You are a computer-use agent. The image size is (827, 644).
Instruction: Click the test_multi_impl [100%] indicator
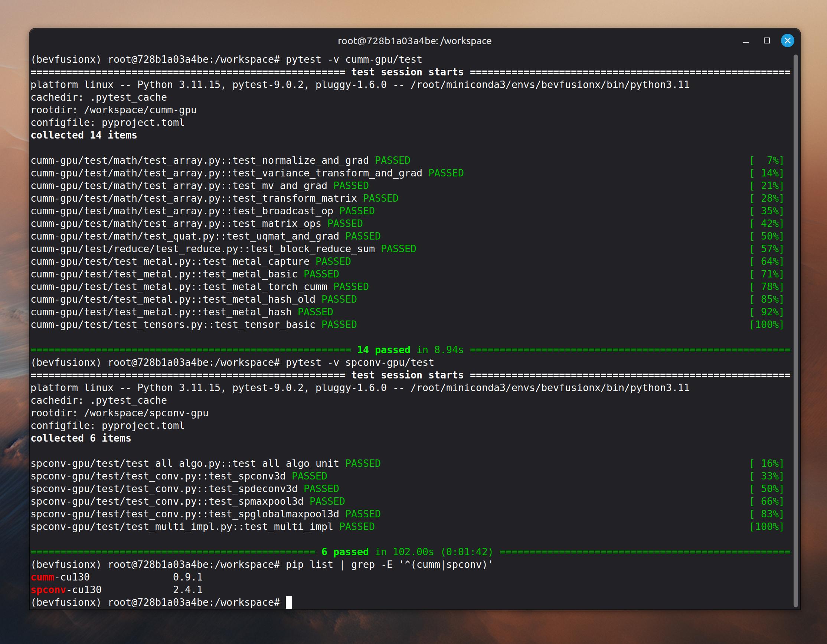click(766, 527)
